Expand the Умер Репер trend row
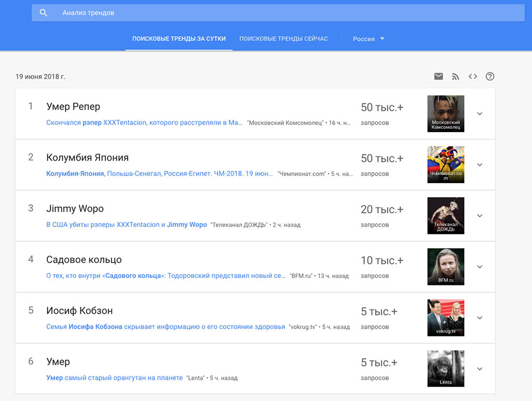Screen dimensions: 532x401 (479, 113)
